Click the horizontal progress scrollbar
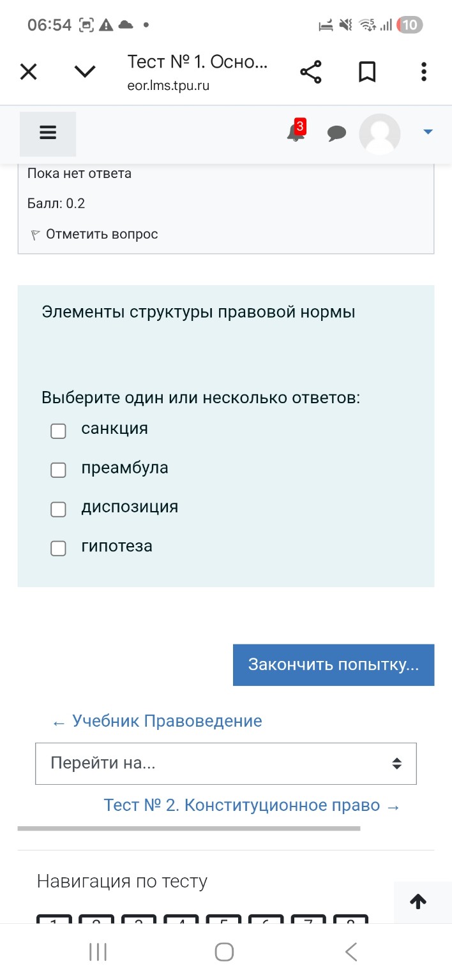This screenshot has width=452, height=980. click(x=192, y=829)
